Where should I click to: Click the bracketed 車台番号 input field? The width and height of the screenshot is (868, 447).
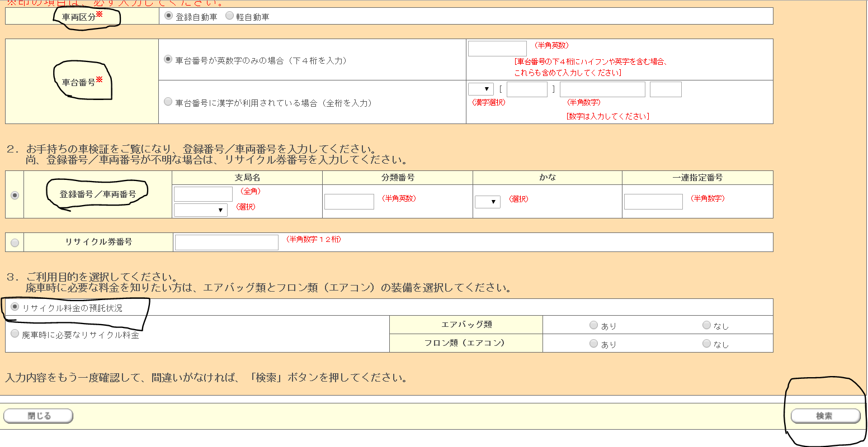click(527, 89)
